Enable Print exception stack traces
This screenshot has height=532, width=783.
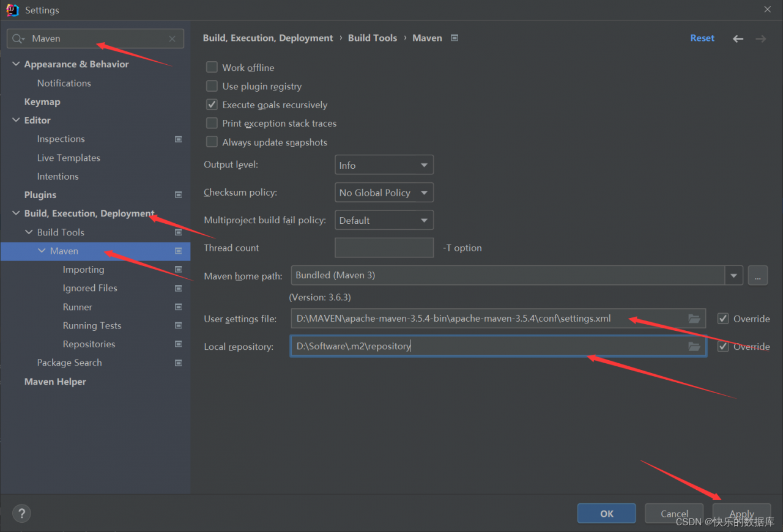click(212, 123)
